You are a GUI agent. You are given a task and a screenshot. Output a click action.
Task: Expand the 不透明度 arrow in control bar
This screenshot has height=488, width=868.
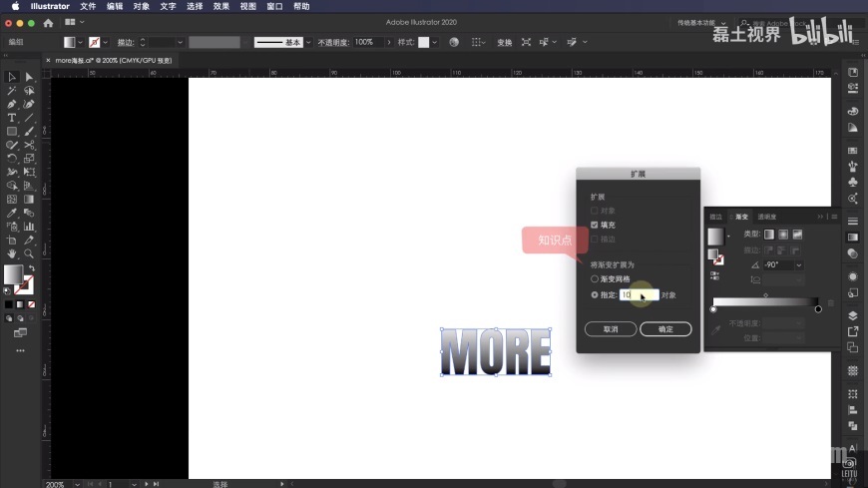(x=388, y=43)
